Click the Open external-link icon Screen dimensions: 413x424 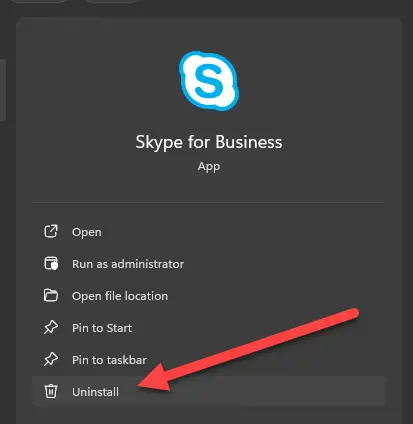click(x=51, y=231)
